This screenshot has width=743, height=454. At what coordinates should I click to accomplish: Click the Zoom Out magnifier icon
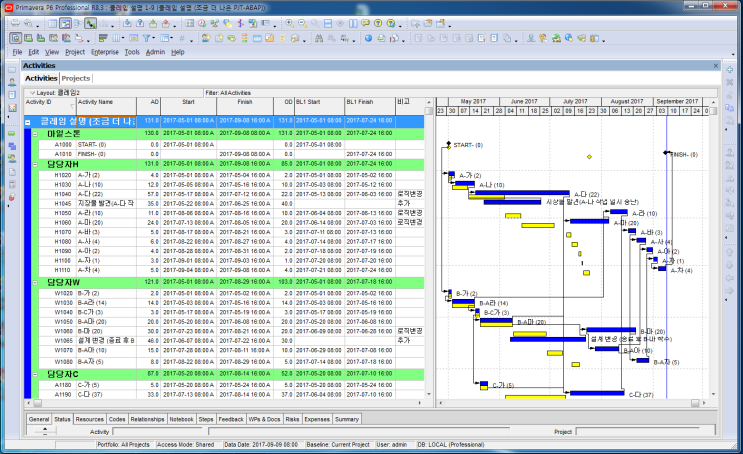click(x=302, y=23)
